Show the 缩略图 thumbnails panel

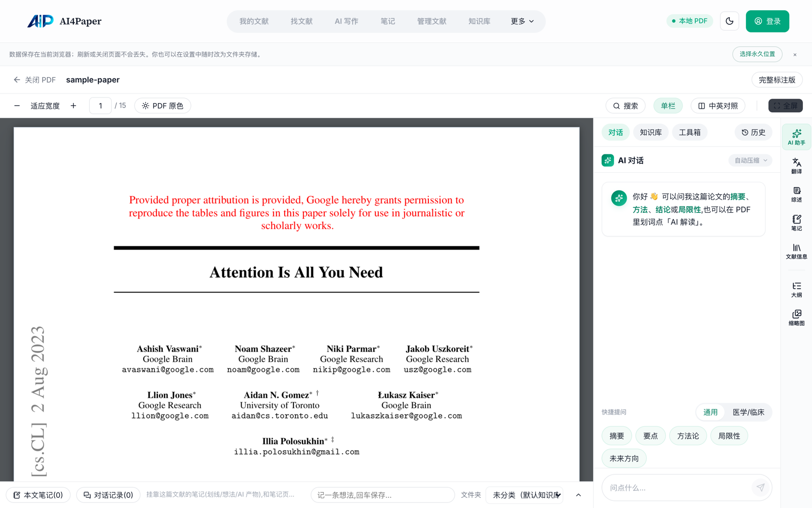pyautogui.click(x=796, y=318)
